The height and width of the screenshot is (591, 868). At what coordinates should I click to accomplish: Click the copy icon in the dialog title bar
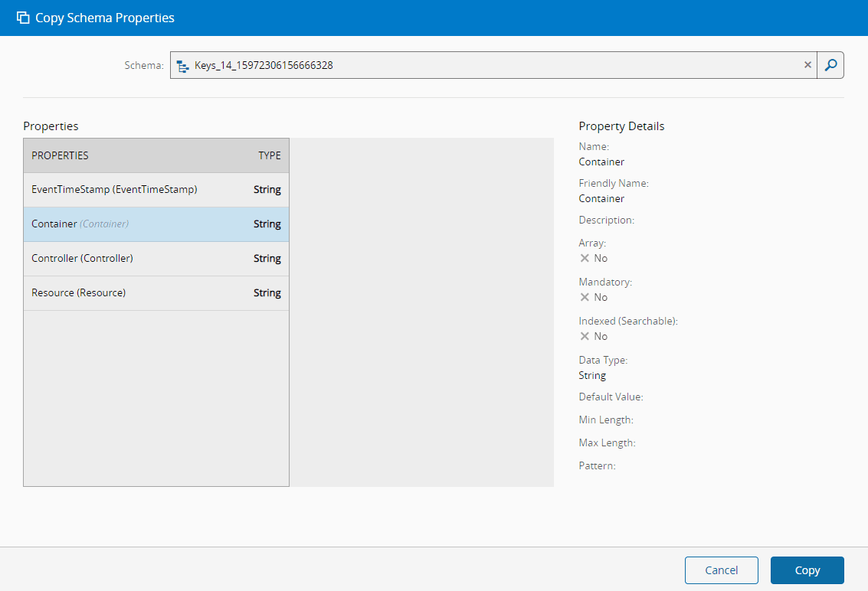coord(23,18)
